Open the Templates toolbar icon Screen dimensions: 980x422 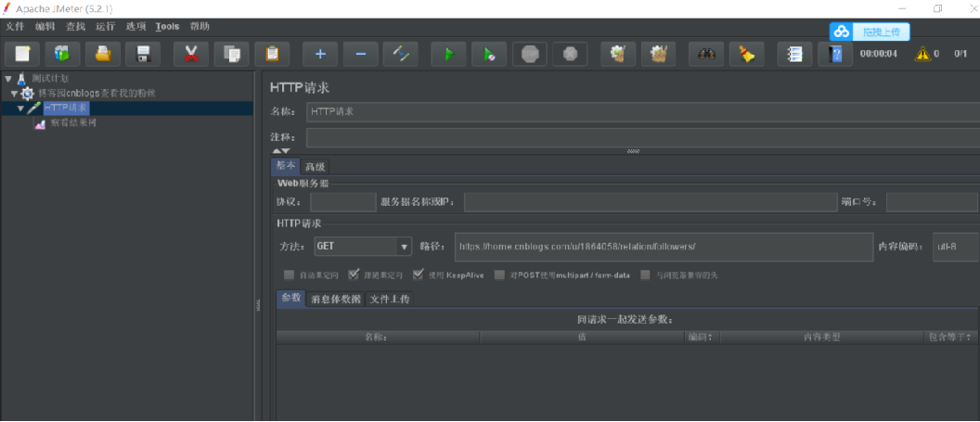62,55
